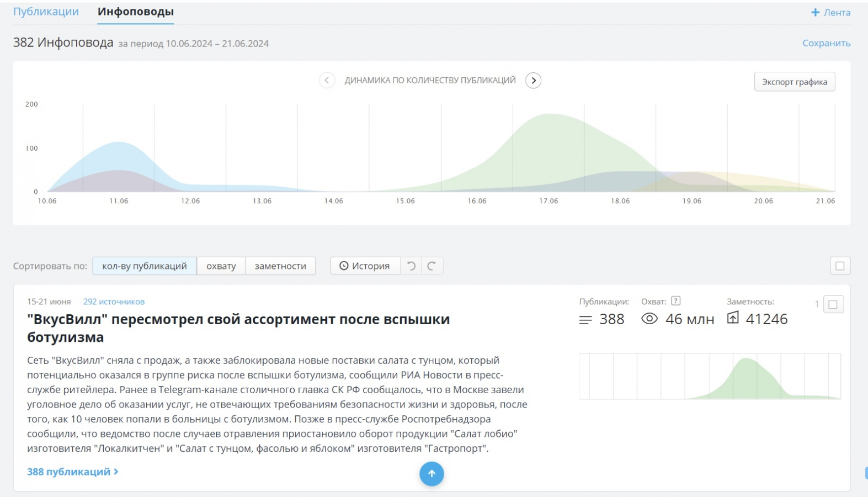Sort stories by охвату
Viewport: 868px width, 497px height.
221,266
